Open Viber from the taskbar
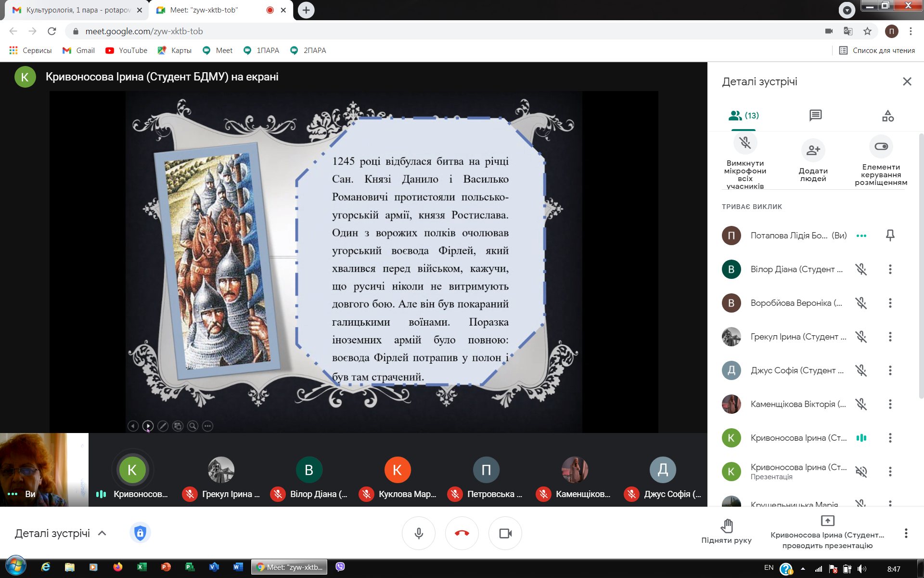Viewport: 924px width, 578px height. (x=340, y=567)
